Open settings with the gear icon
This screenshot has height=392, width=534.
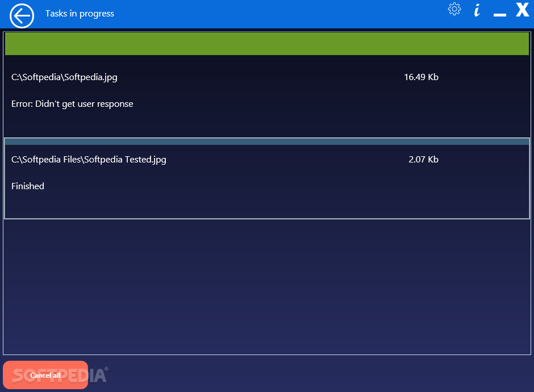tap(454, 9)
